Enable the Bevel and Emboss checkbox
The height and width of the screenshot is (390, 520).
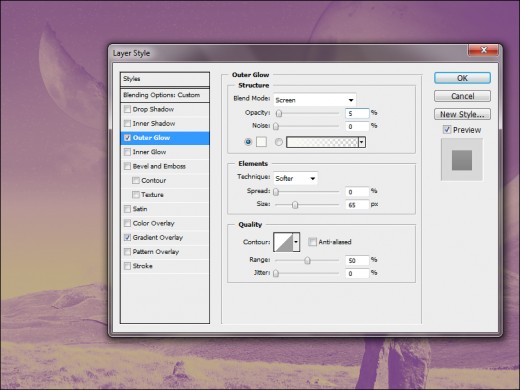tap(127, 166)
